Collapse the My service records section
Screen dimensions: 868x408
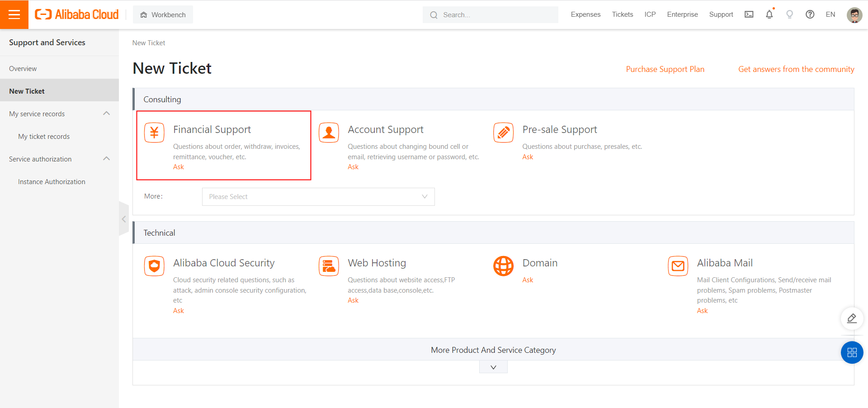click(107, 114)
